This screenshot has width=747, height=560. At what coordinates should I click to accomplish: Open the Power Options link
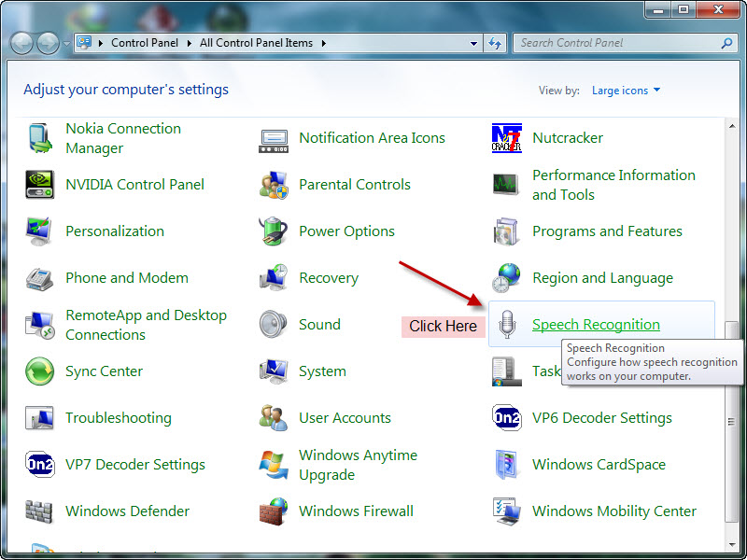point(346,231)
